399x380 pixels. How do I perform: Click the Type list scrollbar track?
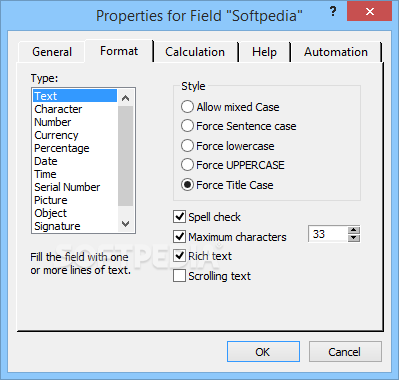point(126,156)
